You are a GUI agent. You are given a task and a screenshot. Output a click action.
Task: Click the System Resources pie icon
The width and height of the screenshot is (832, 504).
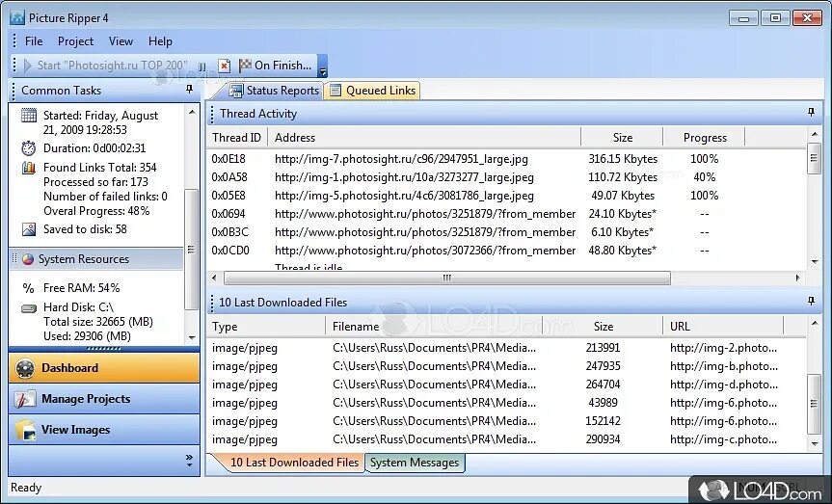(x=28, y=259)
